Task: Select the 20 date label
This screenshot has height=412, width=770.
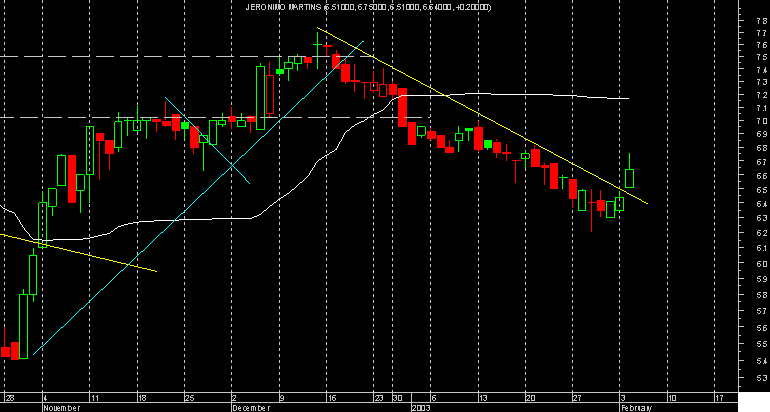Action: coord(530,397)
